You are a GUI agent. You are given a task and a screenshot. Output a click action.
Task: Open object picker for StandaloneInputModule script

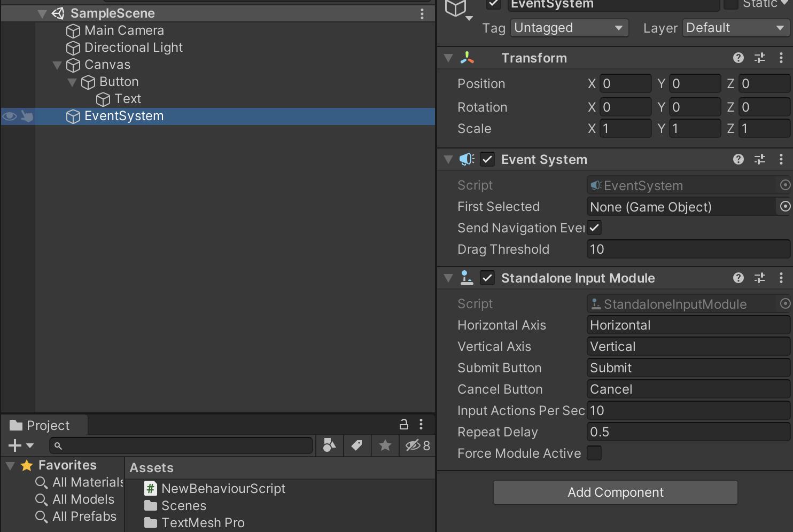(x=785, y=303)
